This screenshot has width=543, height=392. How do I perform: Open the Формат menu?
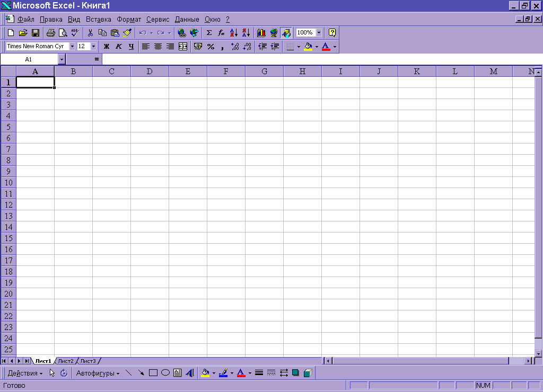[x=129, y=20]
